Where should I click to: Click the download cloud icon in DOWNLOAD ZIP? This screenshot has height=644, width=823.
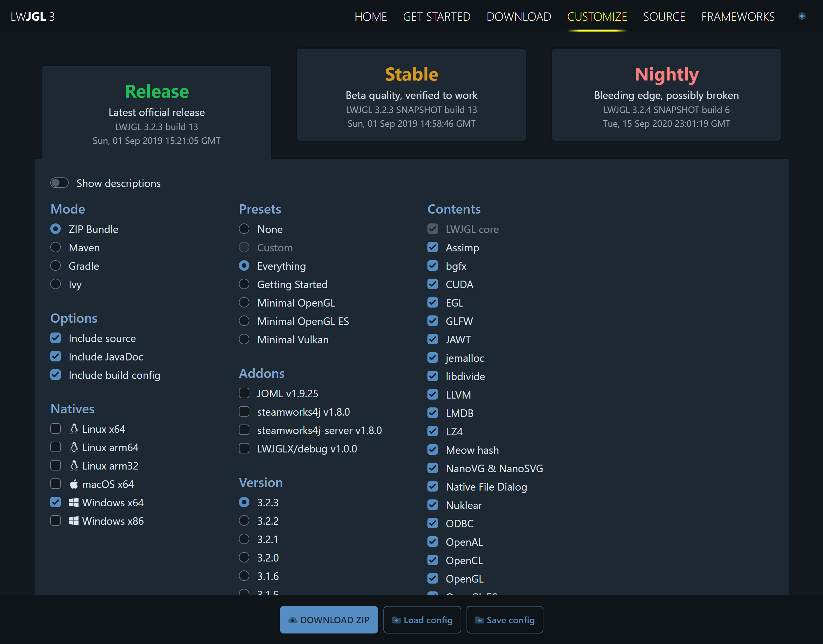pyautogui.click(x=293, y=619)
